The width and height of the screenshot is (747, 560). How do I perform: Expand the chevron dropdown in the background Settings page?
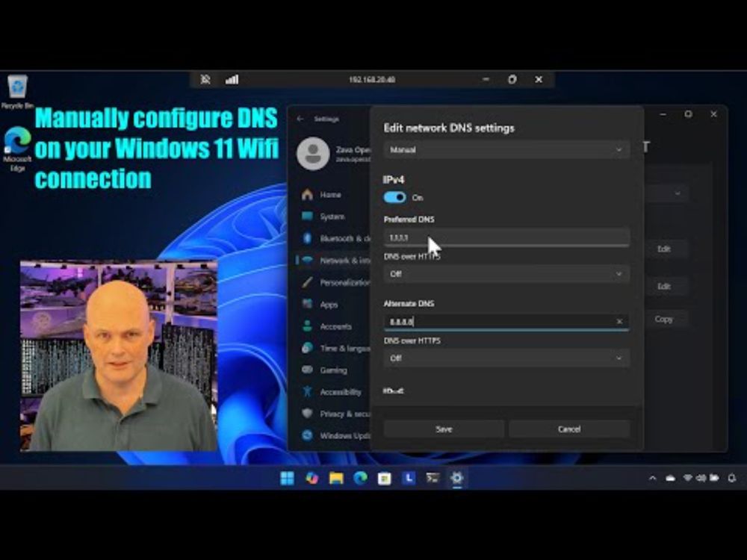677,193
